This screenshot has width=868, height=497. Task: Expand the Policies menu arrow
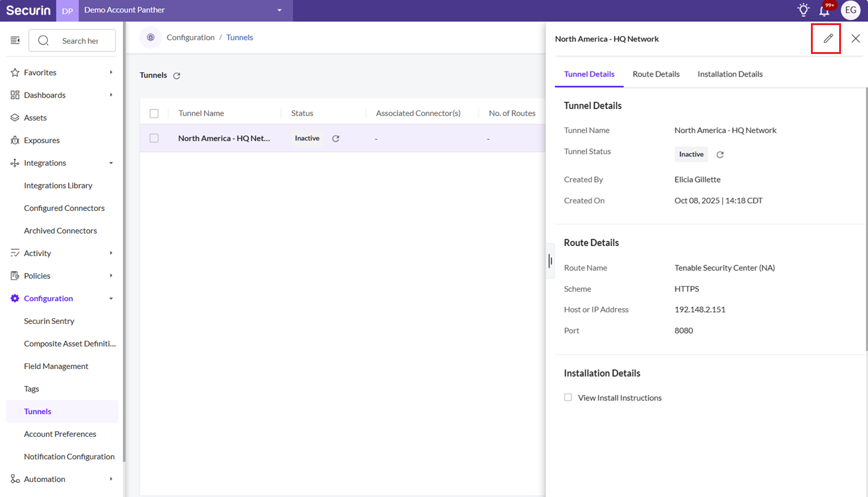(111, 276)
